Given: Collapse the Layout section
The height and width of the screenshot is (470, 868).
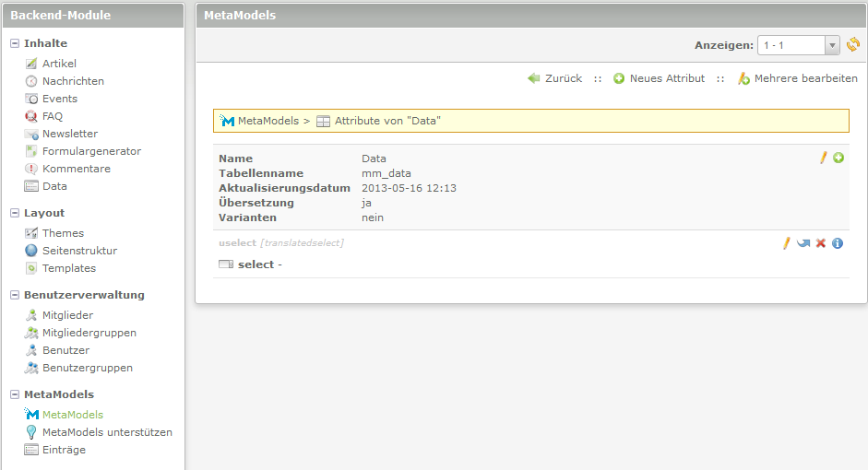Looking at the screenshot, I should pos(15,213).
